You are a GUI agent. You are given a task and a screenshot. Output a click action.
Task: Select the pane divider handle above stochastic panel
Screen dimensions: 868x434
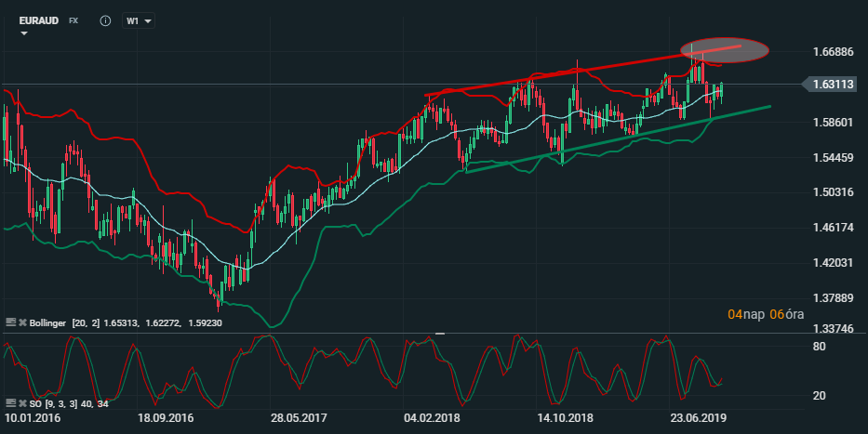(440, 334)
